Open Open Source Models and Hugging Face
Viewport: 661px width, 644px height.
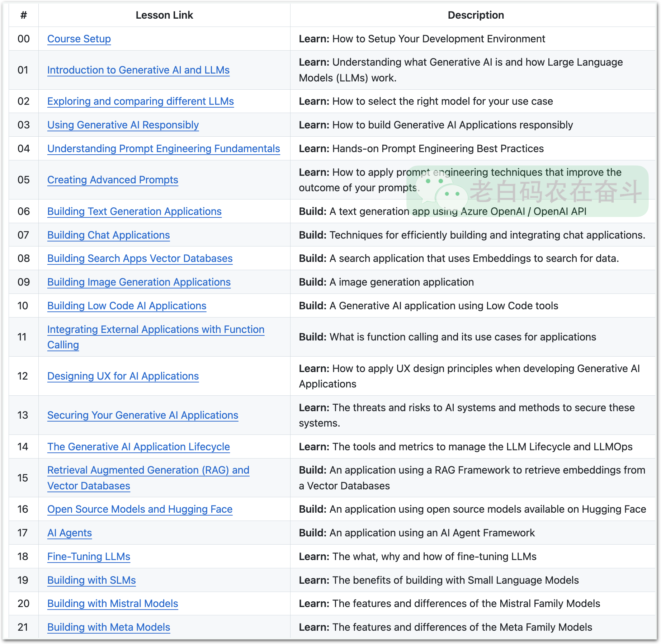(140, 509)
